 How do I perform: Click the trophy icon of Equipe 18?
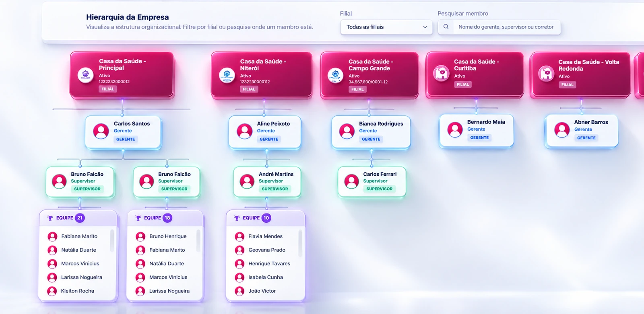tap(138, 218)
